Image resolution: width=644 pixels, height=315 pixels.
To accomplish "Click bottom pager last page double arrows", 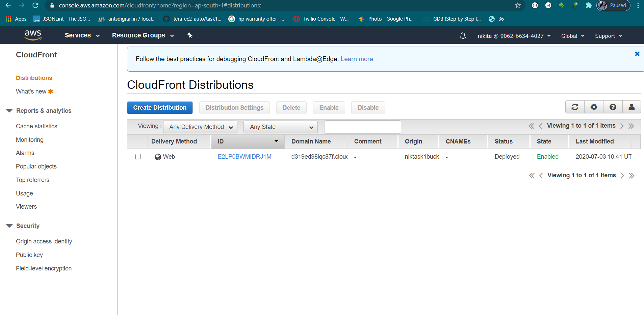I will [632, 176].
